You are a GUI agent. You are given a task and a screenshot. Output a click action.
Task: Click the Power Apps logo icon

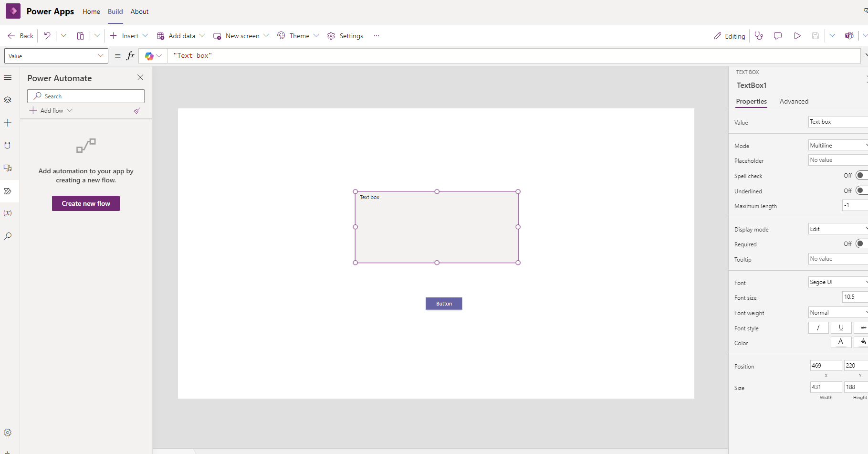(x=13, y=11)
